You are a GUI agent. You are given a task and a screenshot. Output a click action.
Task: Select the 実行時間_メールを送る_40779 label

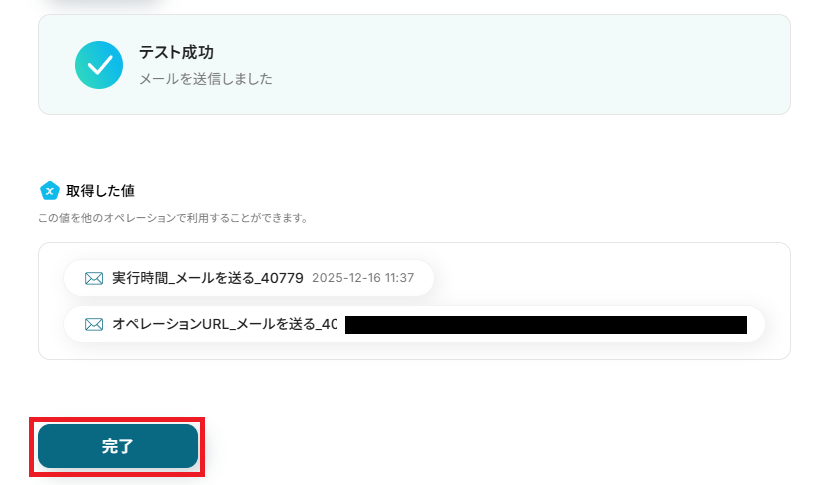click(208, 278)
